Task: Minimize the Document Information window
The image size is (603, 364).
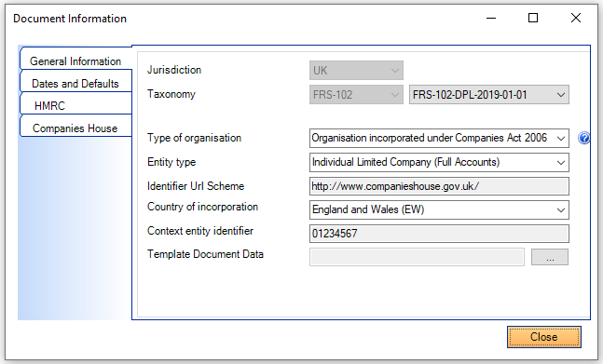Action: [491, 18]
